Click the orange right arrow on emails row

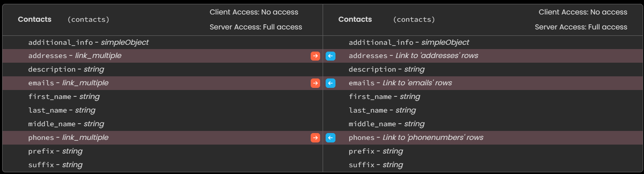315,83
